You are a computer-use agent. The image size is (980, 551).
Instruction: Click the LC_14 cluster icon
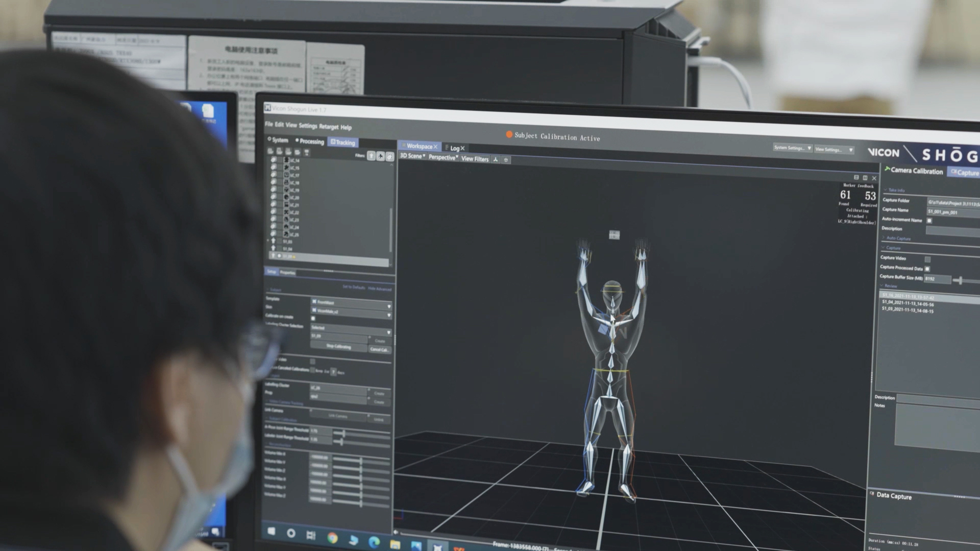click(x=286, y=160)
